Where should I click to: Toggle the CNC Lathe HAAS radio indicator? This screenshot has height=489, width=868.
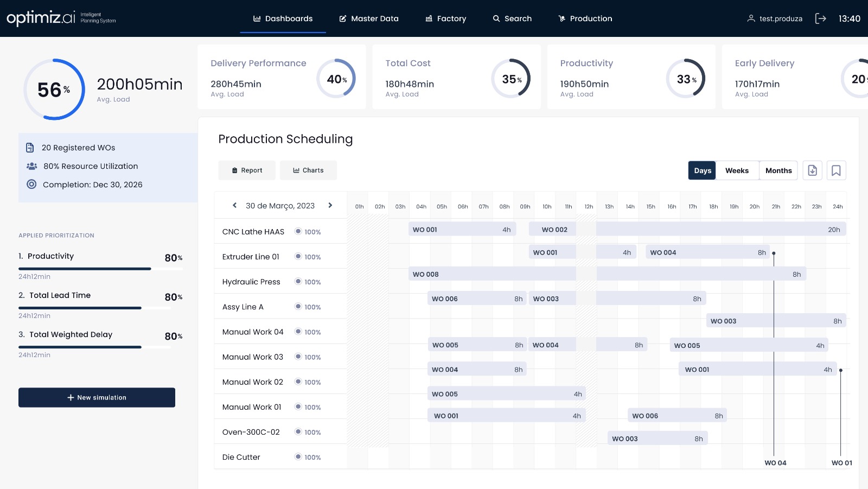coord(298,231)
